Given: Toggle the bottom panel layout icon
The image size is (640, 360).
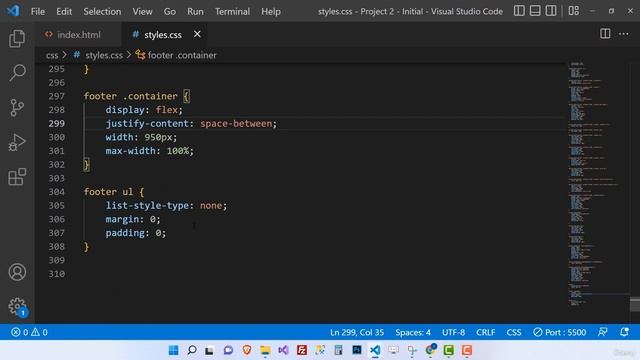Looking at the screenshot, I should pos(535,11).
